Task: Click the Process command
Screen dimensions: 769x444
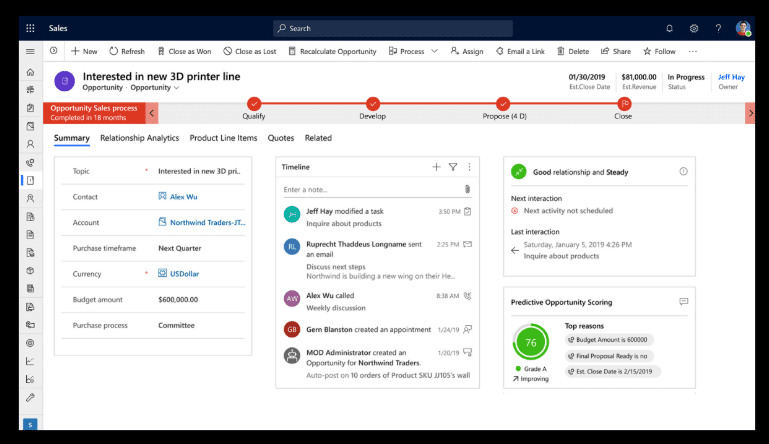Action: point(407,51)
